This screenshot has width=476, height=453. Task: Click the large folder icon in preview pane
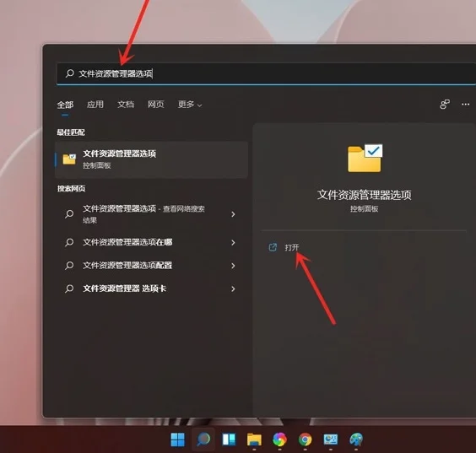365,158
